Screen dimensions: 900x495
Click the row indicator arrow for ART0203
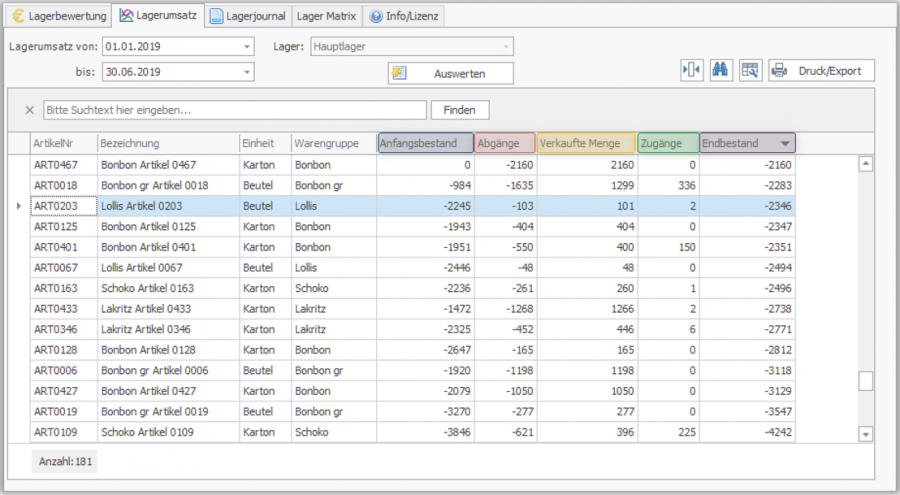pos(19,206)
